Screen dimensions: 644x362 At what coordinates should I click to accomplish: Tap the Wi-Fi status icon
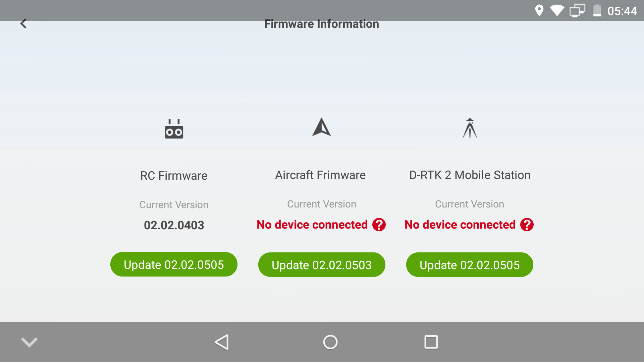[557, 11]
